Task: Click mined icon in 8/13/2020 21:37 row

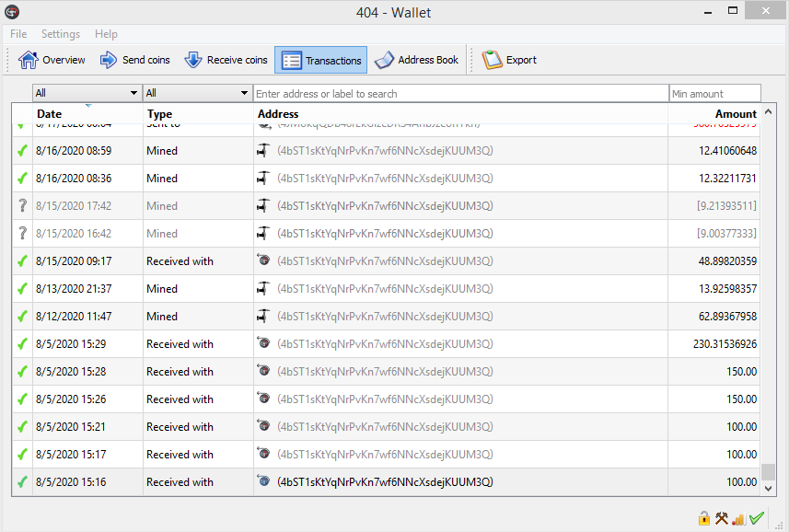Action: [263, 289]
